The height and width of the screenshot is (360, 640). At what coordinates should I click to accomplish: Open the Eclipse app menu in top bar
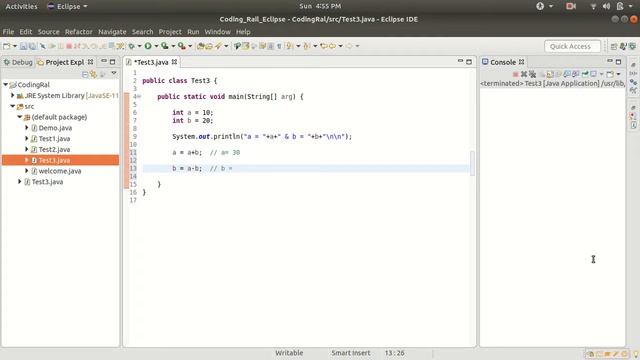click(x=68, y=6)
